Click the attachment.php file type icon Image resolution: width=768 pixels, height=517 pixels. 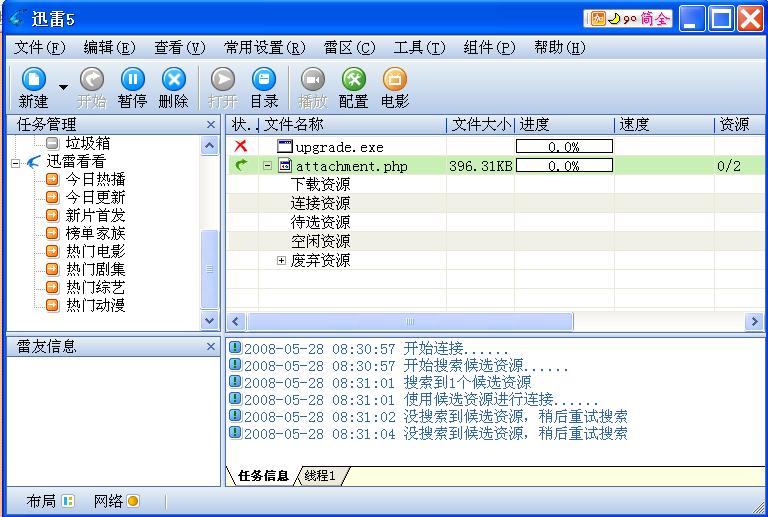285,165
